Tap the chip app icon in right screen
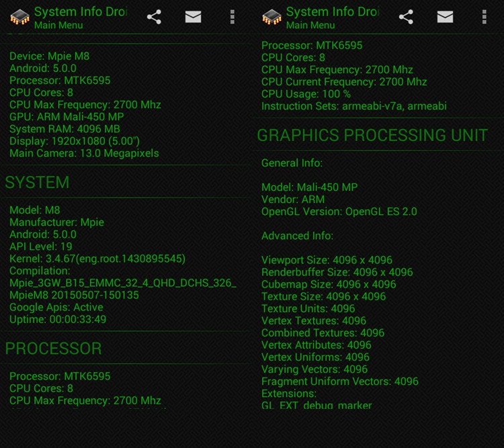Viewport: 504px width, 448px height. tap(271, 17)
